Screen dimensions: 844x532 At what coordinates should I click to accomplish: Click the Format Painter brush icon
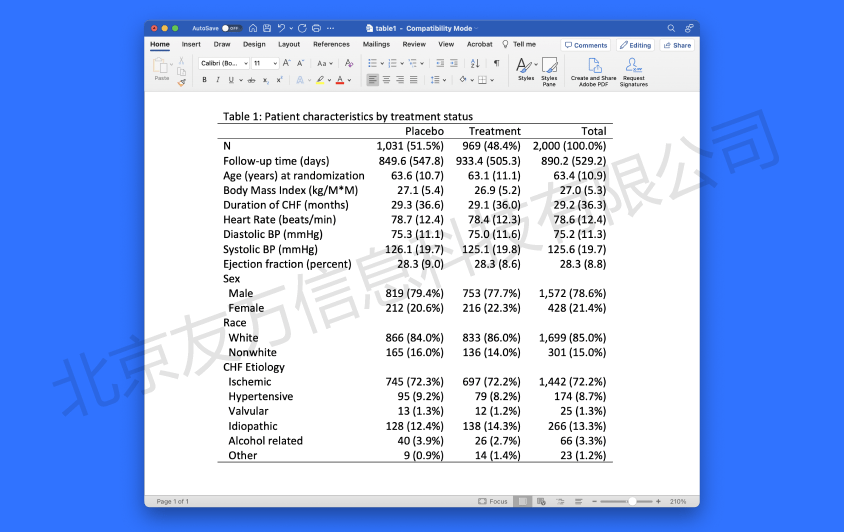tap(181, 82)
